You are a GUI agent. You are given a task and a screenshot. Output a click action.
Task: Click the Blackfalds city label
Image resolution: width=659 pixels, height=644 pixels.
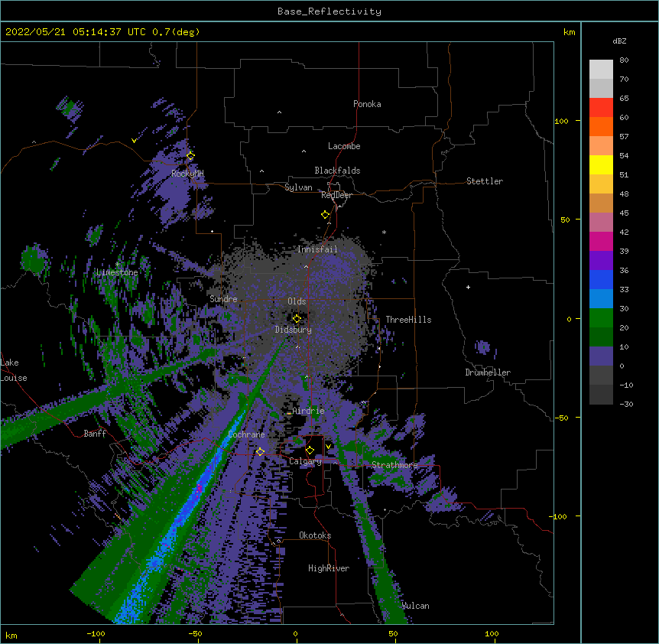click(337, 171)
